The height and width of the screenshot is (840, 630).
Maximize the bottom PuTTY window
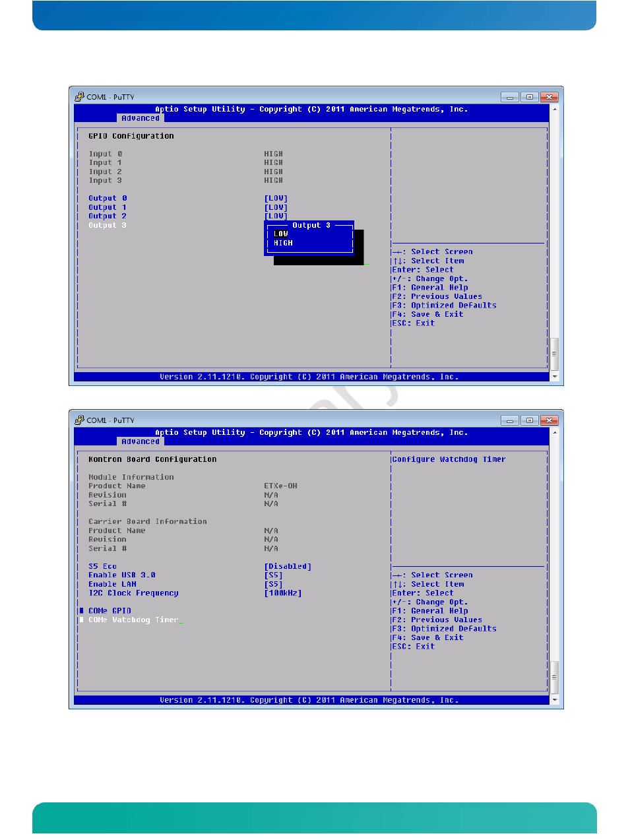[x=530, y=420]
